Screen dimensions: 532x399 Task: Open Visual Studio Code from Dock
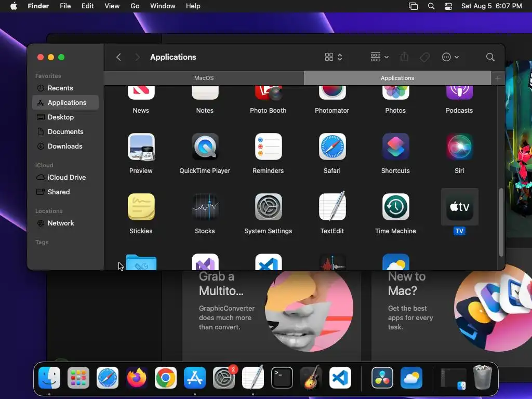(340, 378)
